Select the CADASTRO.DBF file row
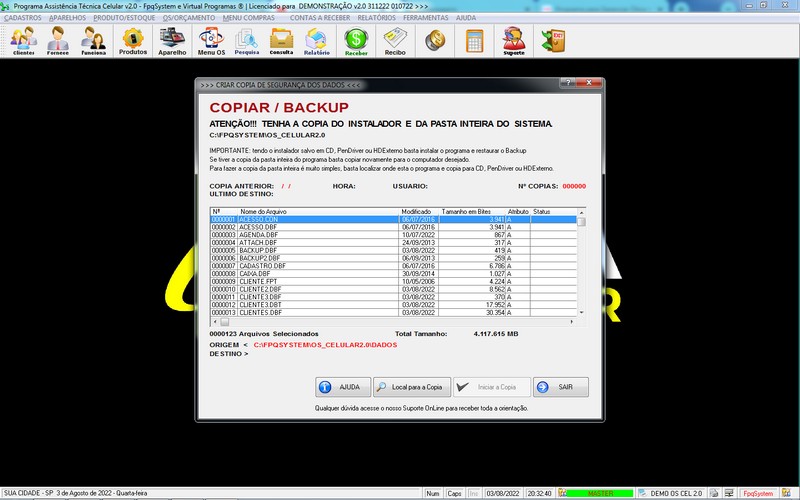The width and height of the screenshot is (800, 500). [393, 266]
